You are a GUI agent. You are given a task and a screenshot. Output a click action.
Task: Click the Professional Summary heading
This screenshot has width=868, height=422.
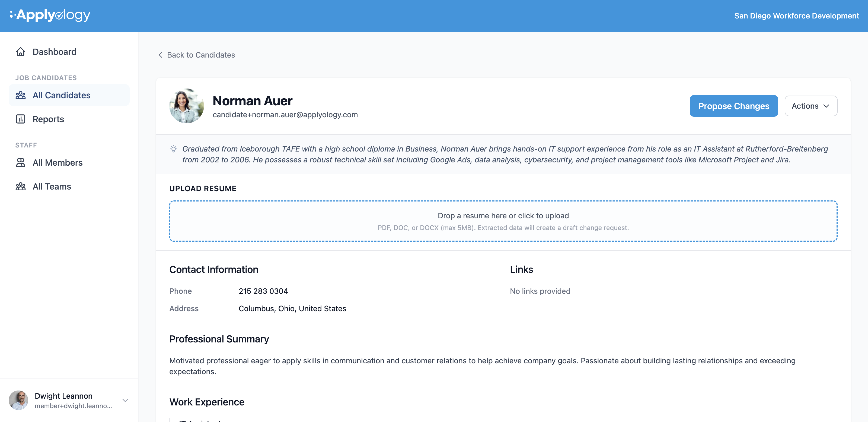219,339
